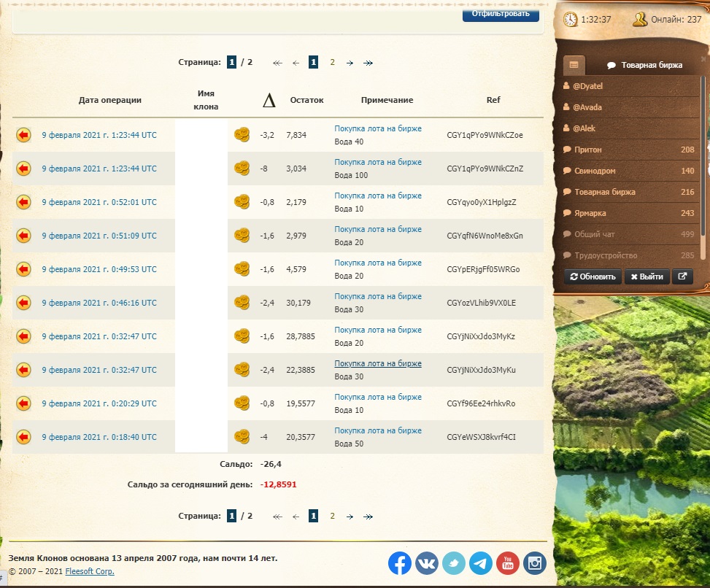Open chat in external popup window
Viewport: 710px width, 588px height.
click(x=682, y=277)
